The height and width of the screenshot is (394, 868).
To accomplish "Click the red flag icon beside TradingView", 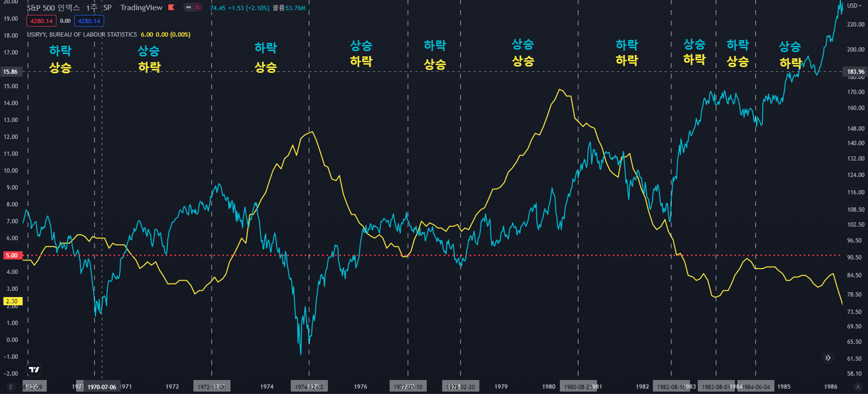I will pyautogui.click(x=171, y=7).
